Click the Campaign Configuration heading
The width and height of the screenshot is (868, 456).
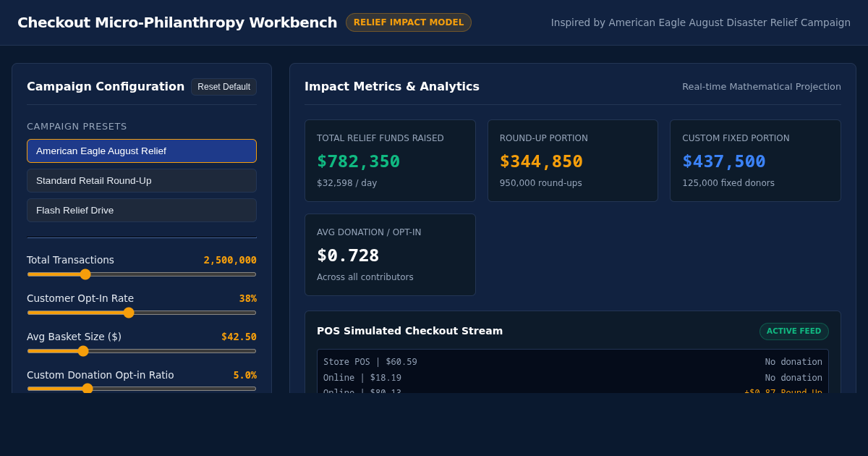(106, 86)
